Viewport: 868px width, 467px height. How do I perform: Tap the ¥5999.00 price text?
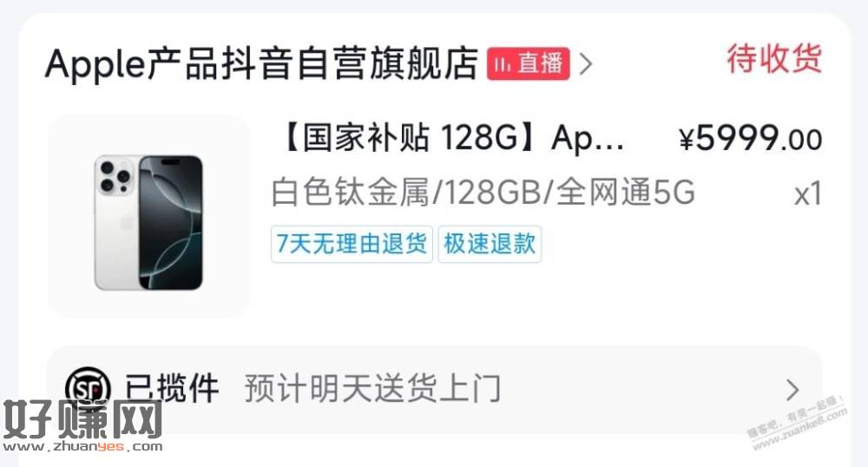point(751,138)
